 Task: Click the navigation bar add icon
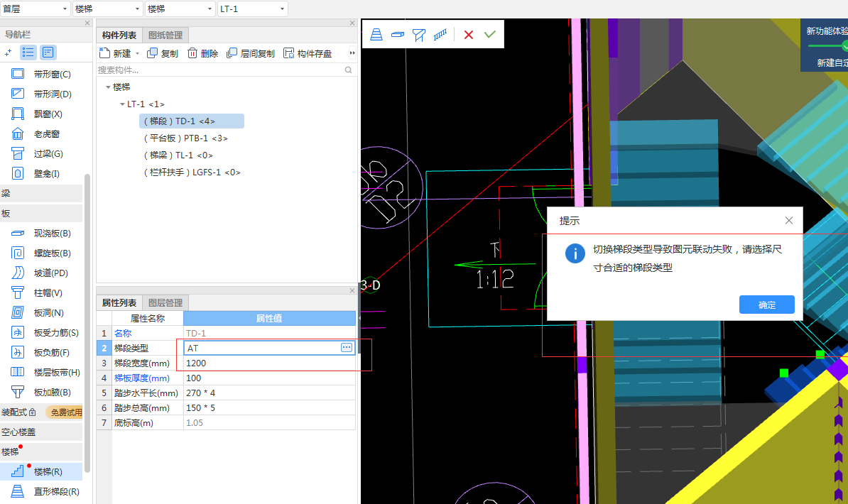[8, 53]
